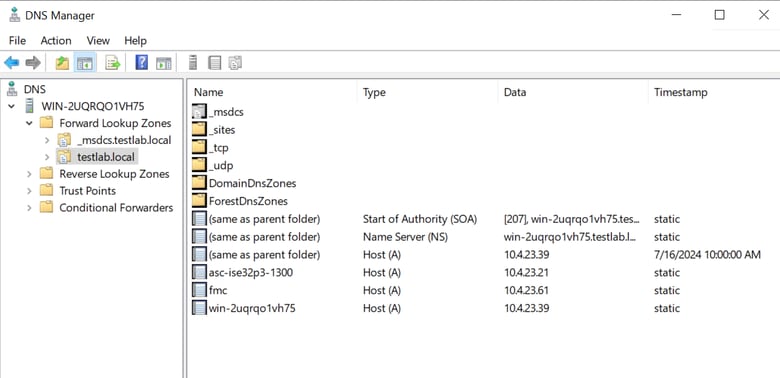Click the ForestDnsZones folder icon
This screenshot has width=780, height=378.
tap(199, 201)
